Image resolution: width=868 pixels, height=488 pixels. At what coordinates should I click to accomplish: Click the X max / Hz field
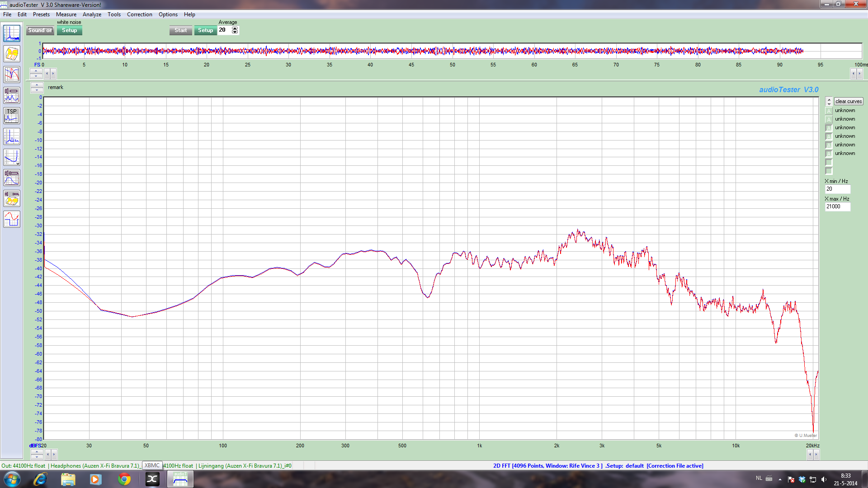[837, 206]
